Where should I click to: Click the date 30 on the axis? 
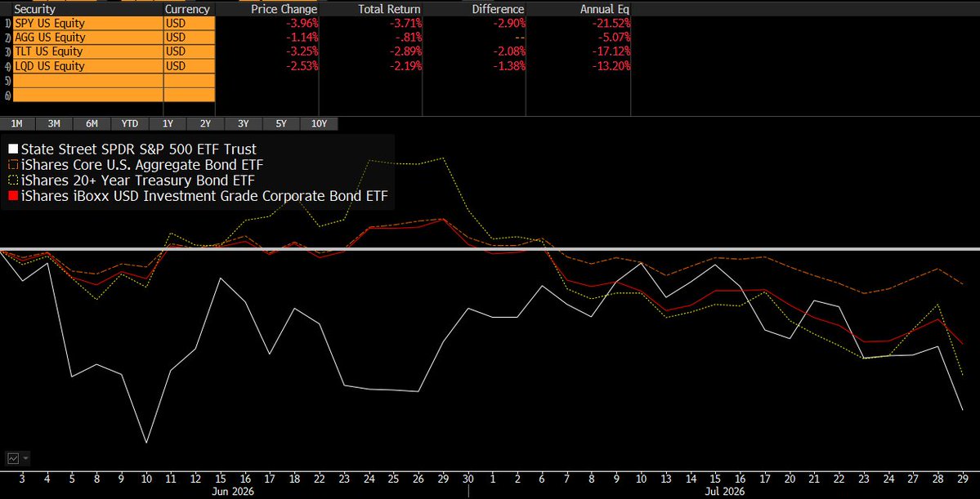point(468,479)
